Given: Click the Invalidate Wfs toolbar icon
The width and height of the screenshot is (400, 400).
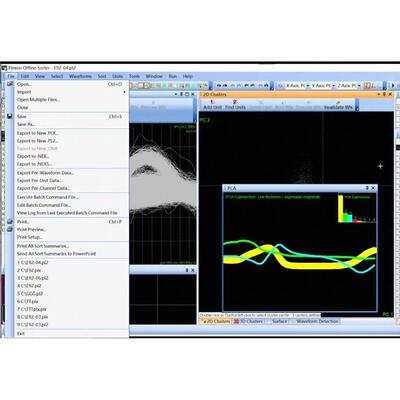Looking at the screenshot, I should (338, 102).
